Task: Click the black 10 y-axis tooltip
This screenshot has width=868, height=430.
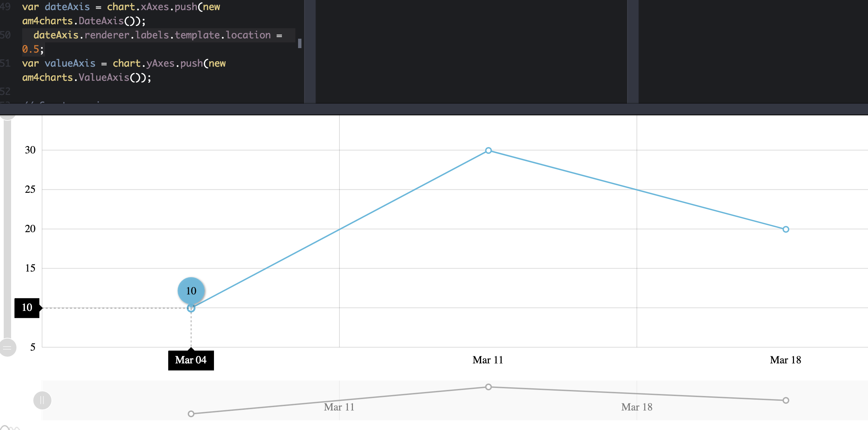Action: click(x=27, y=308)
